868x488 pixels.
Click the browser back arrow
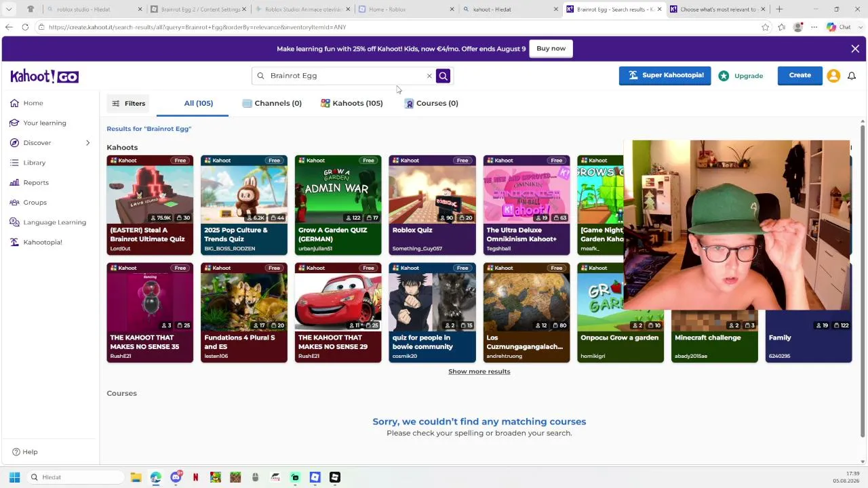click(9, 27)
